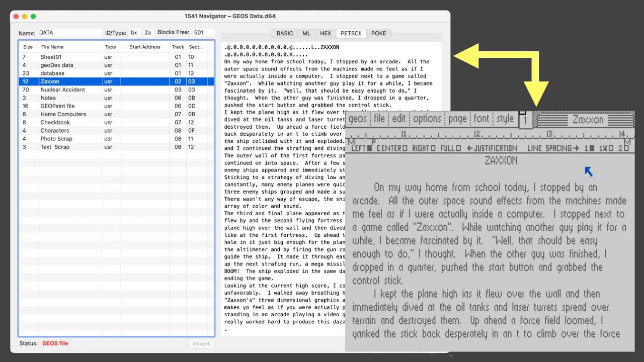Screen dimensions: 644x362
Task: Click the disk type field '2a'
Action: 148,33
